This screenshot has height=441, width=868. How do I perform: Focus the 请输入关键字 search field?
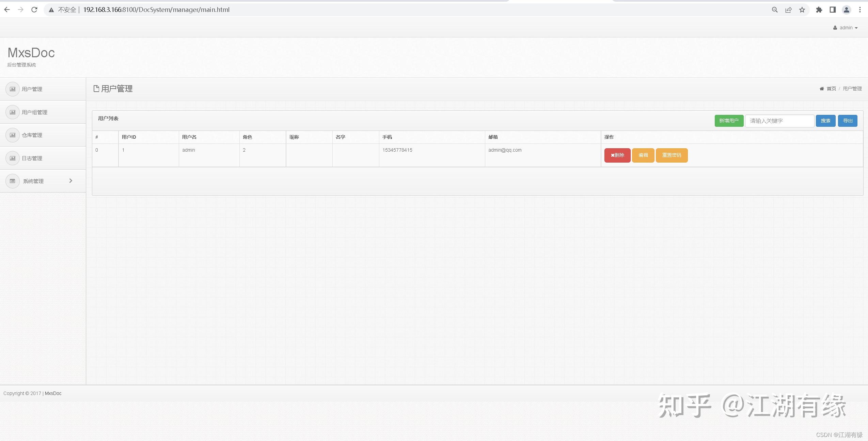779,121
